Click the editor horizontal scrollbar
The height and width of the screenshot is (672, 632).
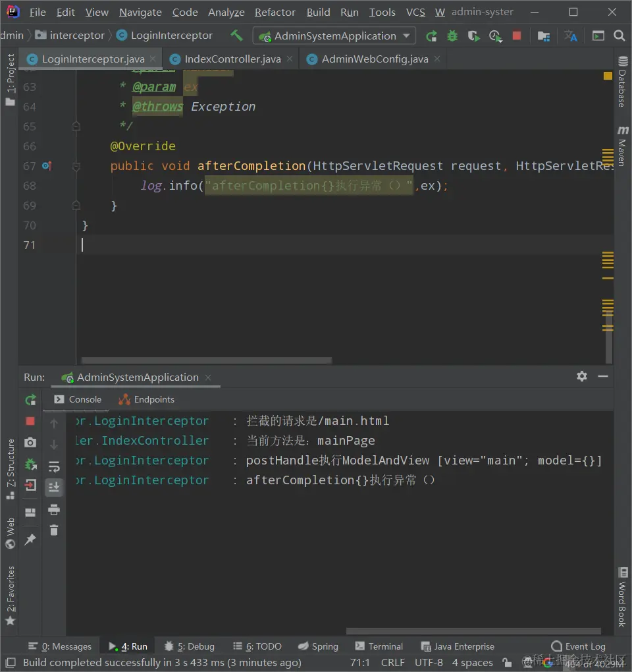pos(206,360)
